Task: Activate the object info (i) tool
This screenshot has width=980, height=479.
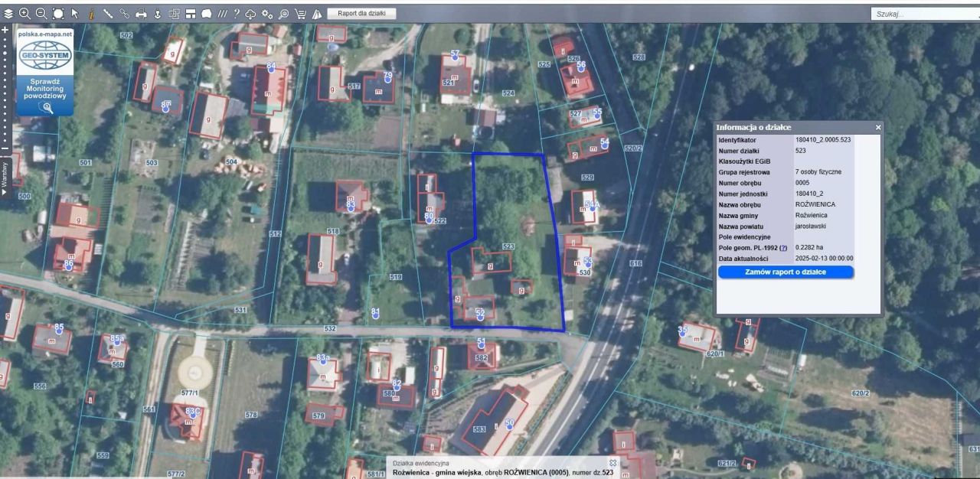Action: 91,11
